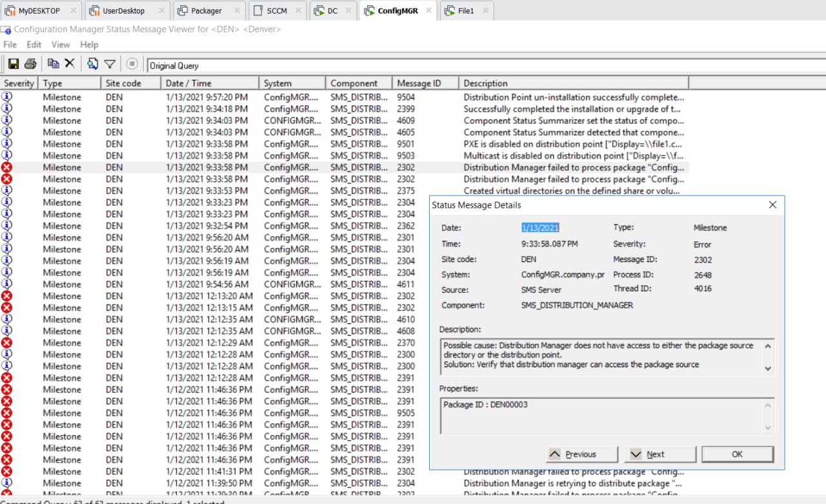The width and height of the screenshot is (826, 504).
Task: Sort by the Date / Time column header
Action: pos(210,83)
